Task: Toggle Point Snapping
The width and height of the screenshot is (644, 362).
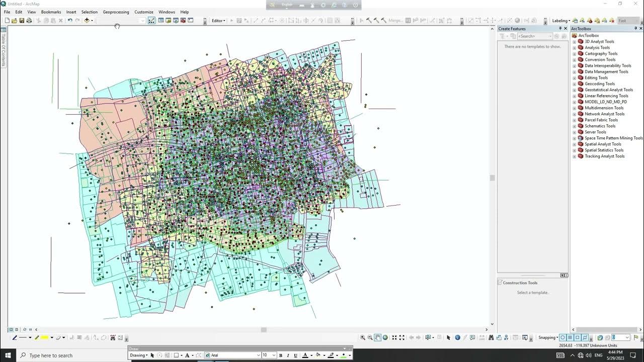Action: click(563, 338)
